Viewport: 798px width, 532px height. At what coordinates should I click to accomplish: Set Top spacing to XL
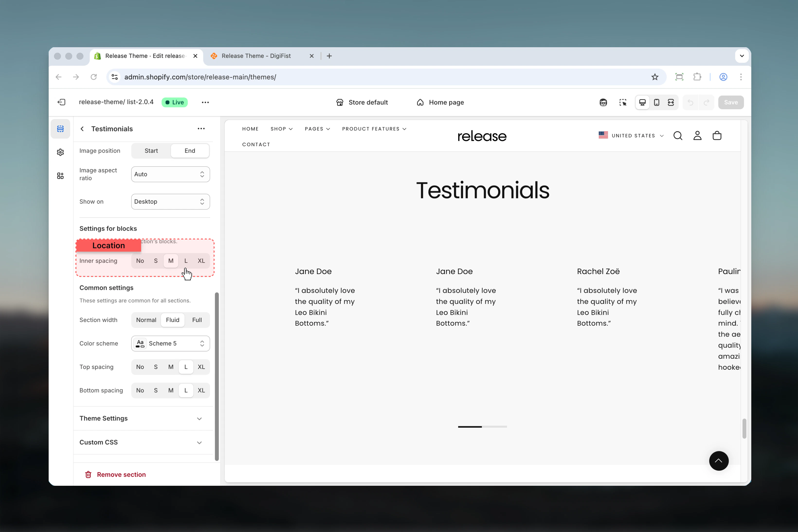pyautogui.click(x=201, y=367)
